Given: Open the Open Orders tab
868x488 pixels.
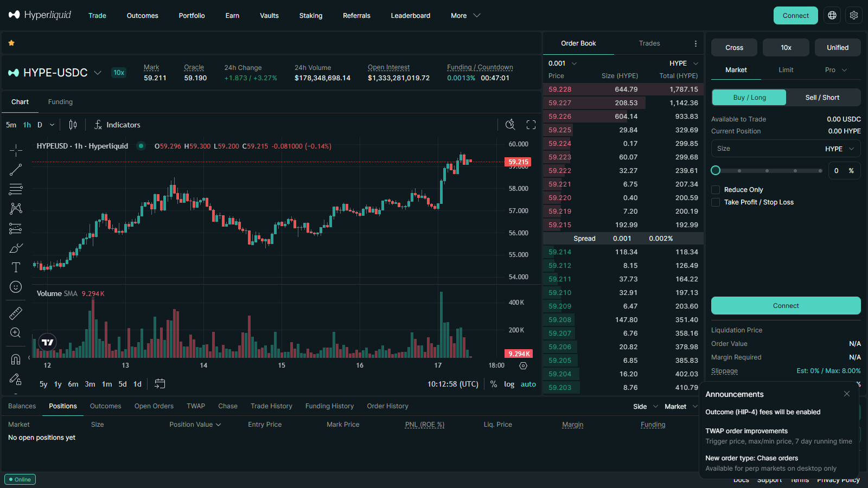Looking at the screenshot, I should (x=154, y=406).
